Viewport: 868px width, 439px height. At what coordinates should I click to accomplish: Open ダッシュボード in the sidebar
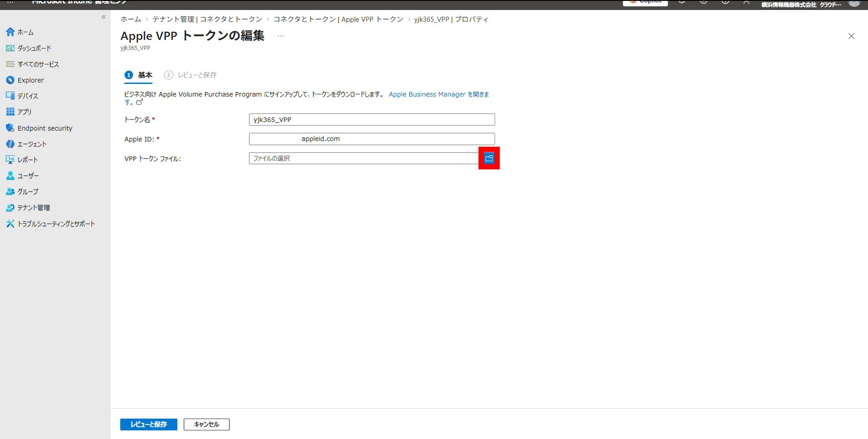point(29,48)
